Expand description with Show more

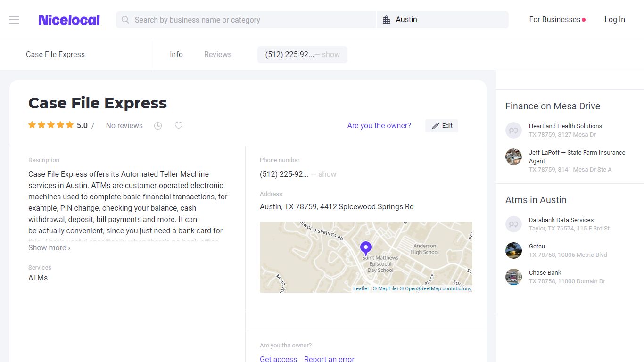(50, 248)
